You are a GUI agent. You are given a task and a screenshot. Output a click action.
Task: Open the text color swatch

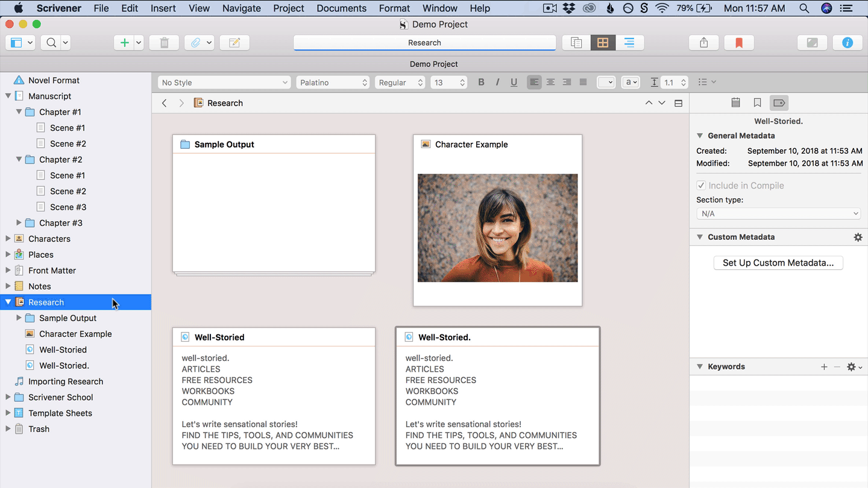click(x=606, y=83)
